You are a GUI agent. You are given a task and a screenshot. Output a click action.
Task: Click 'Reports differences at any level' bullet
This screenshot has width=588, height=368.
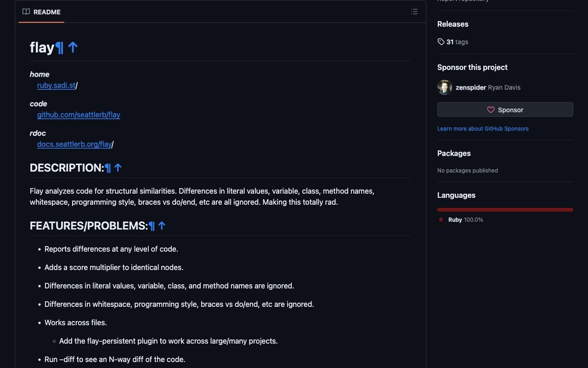[111, 249]
